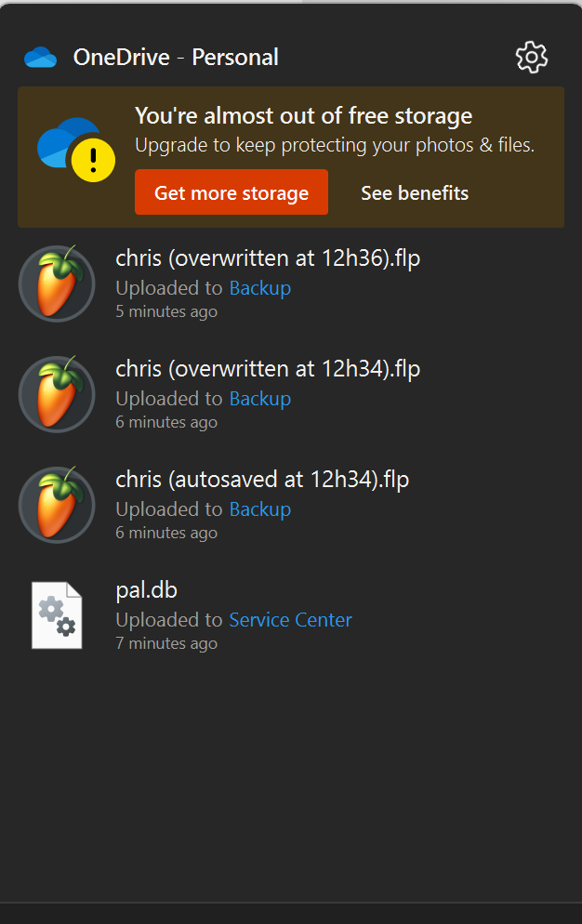Click the pal.db file icon
This screenshot has height=924, width=582.
pyautogui.click(x=57, y=615)
